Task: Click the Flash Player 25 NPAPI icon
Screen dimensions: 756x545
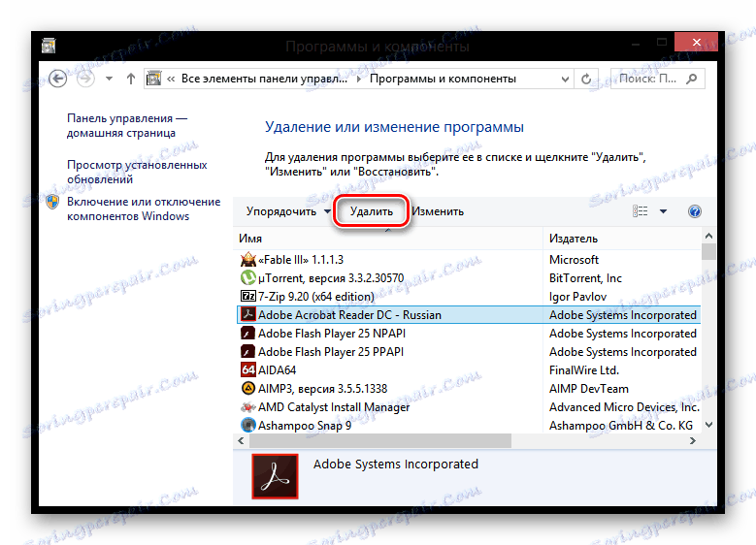Action: tap(247, 333)
